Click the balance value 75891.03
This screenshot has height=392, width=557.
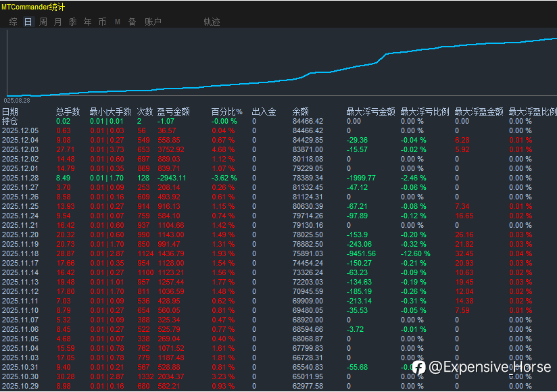pyautogui.click(x=308, y=253)
